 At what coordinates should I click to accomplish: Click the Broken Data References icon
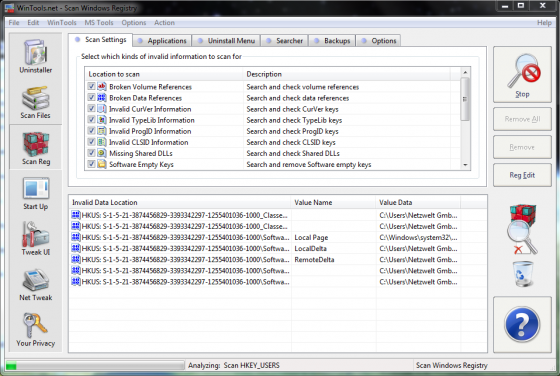(x=102, y=97)
